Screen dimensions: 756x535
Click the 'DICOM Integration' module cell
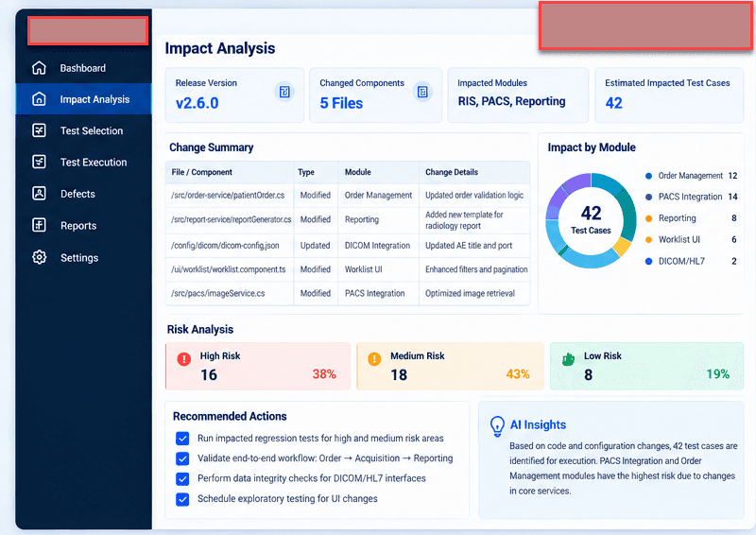(377, 246)
